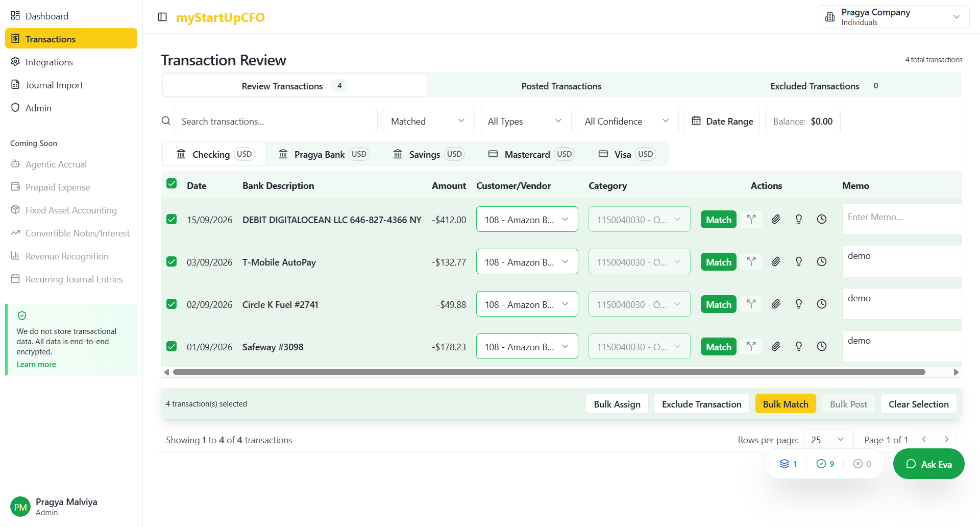
Task: Toggle the sidebar collapse icon
Action: (x=162, y=17)
